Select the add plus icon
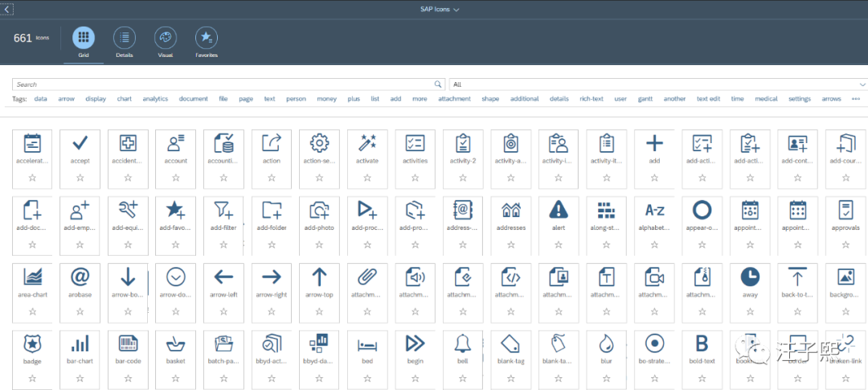 pyautogui.click(x=654, y=143)
